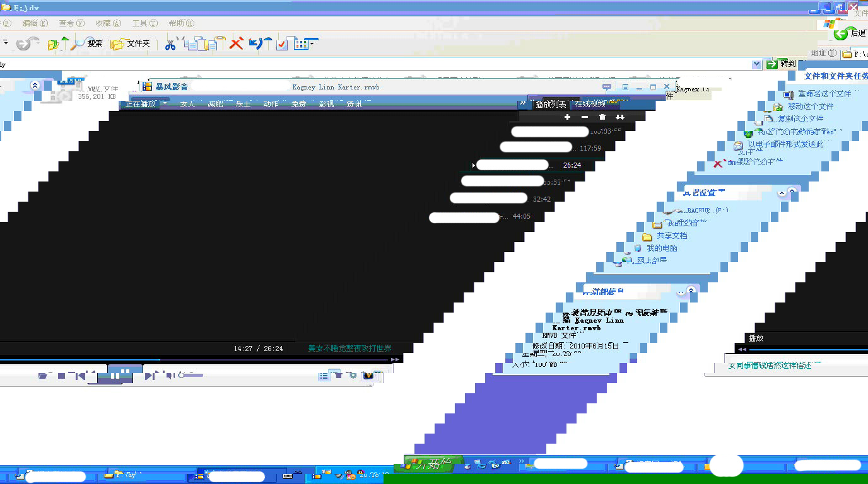Click the red X delete toolbar icon
The height and width of the screenshot is (484, 868).
click(236, 43)
